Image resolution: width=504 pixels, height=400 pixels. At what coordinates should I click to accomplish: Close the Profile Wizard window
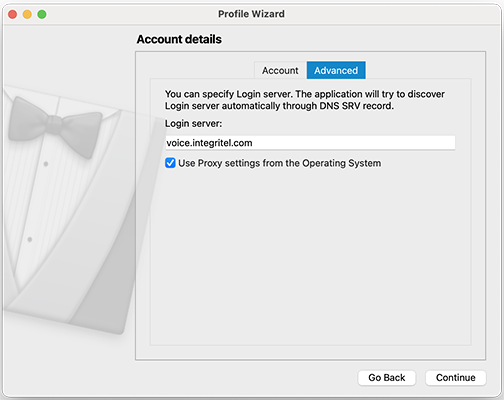point(13,14)
